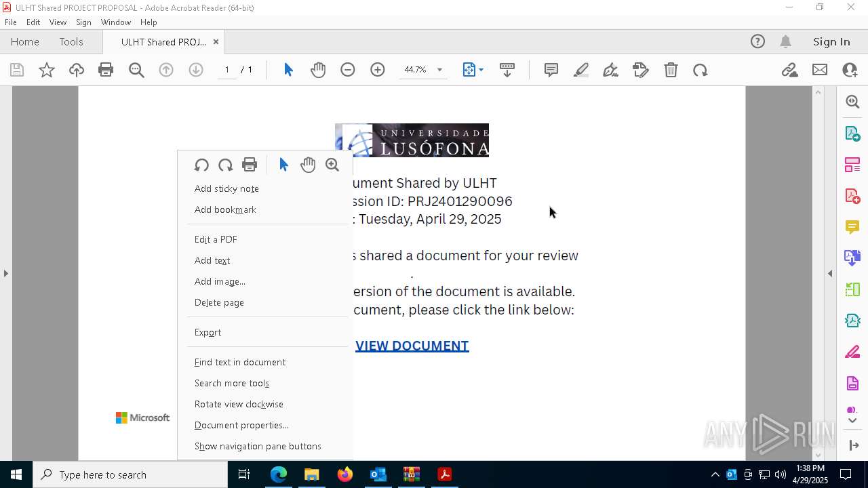Expand the right pane with bottom arrow
Image resolution: width=868 pixels, height=488 pixels.
(x=853, y=445)
